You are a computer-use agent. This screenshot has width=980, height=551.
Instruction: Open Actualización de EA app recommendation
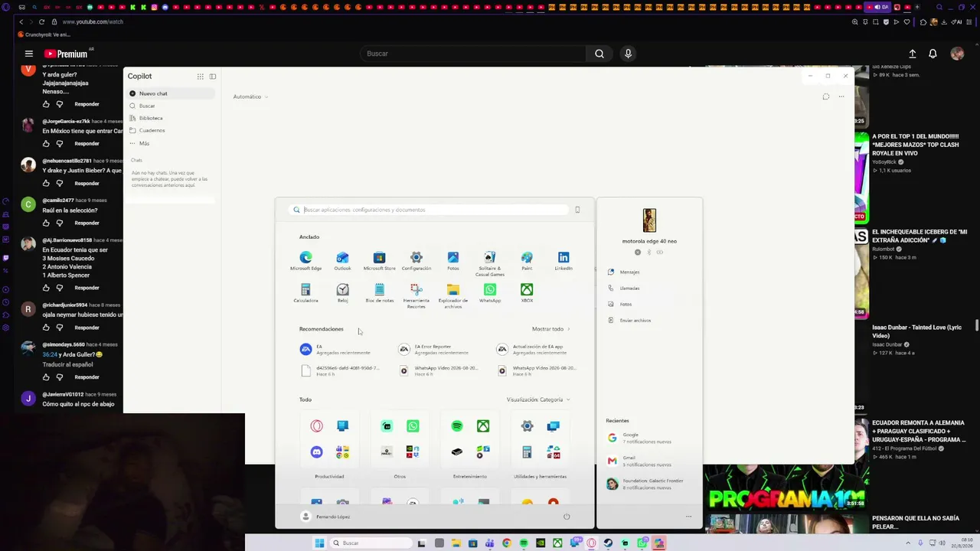click(531, 349)
